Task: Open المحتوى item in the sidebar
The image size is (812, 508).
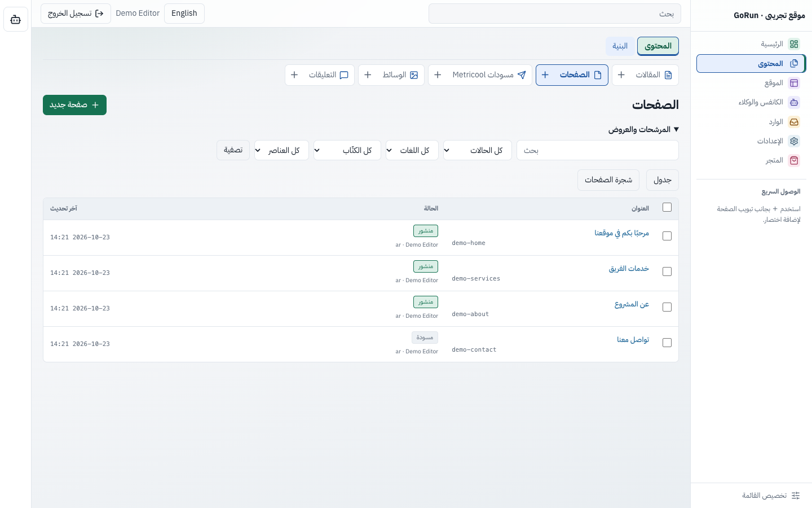Action: (x=751, y=64)
